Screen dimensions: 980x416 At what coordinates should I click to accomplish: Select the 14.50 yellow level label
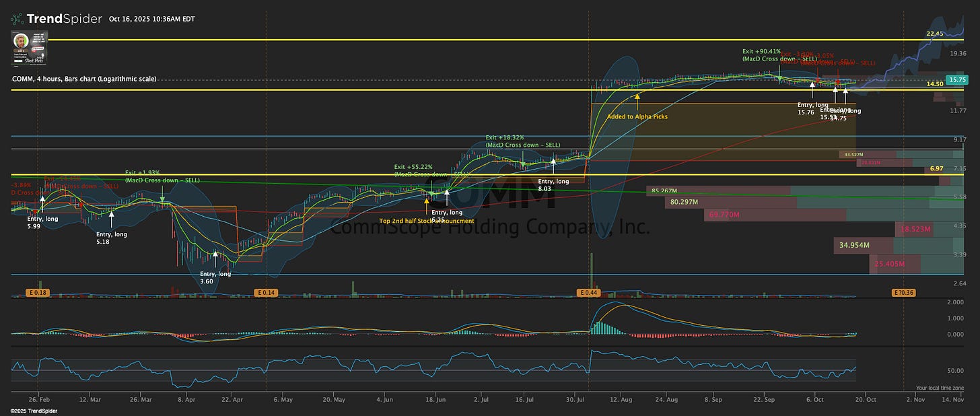[935, 84]
